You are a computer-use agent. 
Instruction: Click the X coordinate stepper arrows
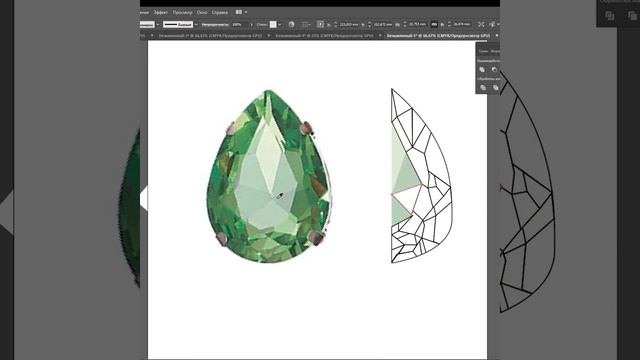coord(336,24)
